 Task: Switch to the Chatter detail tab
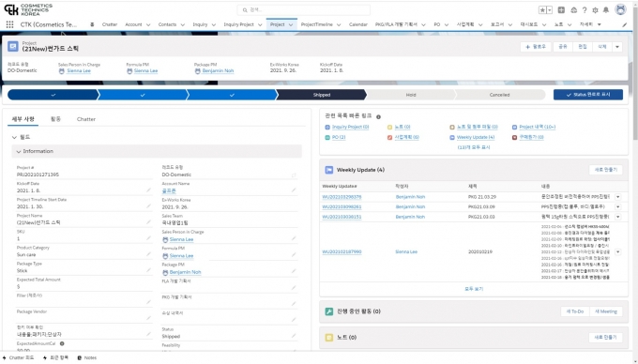(x=86, y=119)
